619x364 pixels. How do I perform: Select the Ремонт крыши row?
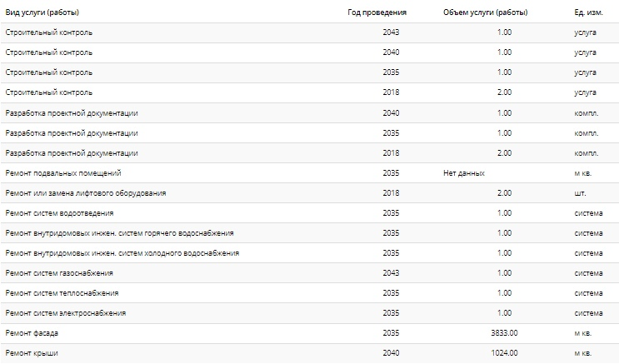click(x=310, y=353)
